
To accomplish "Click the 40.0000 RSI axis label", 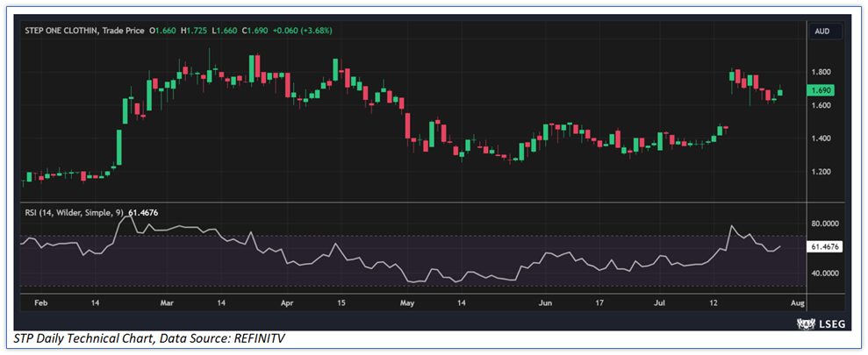I will pos(825,273).
